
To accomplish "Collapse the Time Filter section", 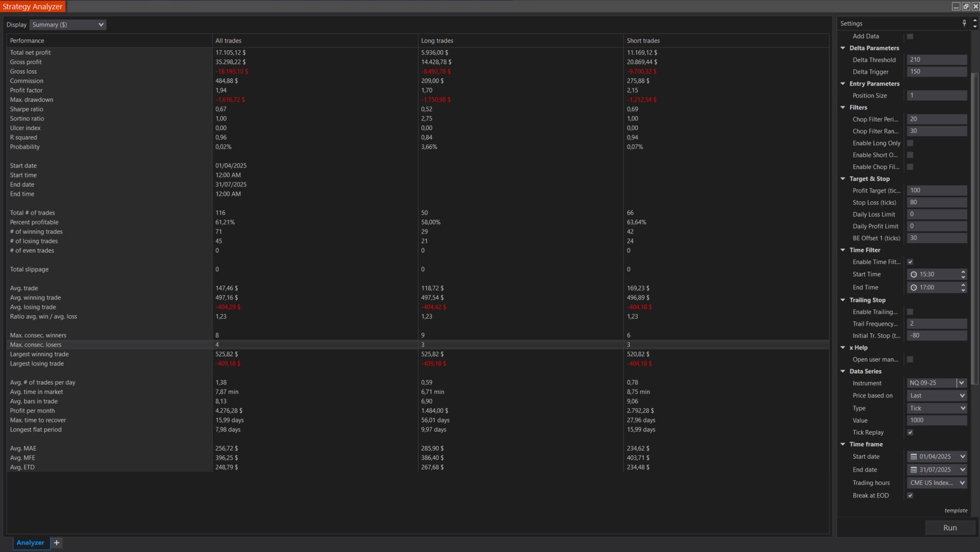I will pos(843,250).
